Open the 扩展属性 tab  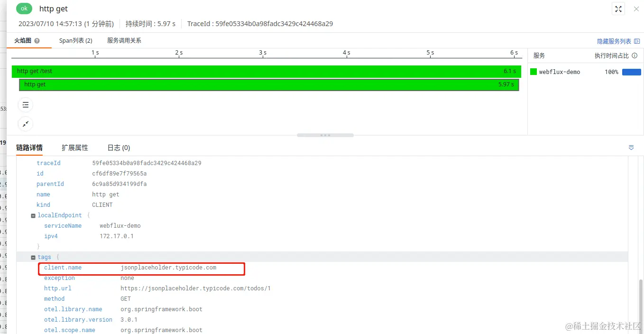pos(74,148)
